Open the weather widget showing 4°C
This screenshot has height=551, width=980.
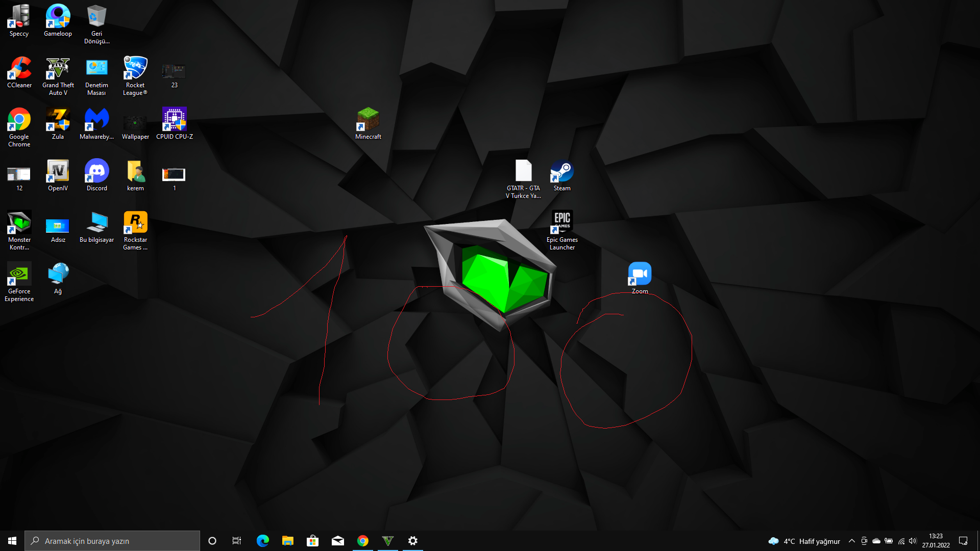(x=804, y=541)
